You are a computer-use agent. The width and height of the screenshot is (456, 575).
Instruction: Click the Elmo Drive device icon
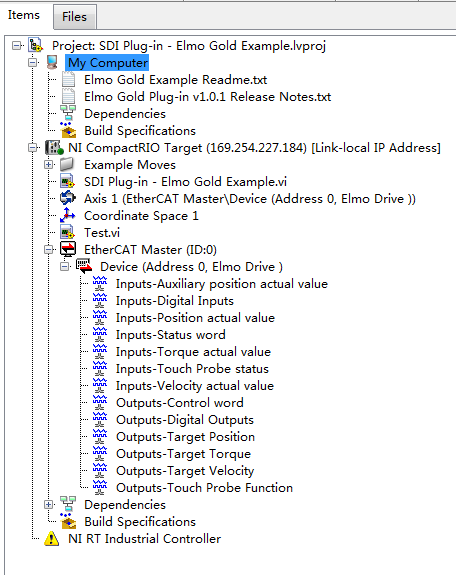(x=84, y=266)
